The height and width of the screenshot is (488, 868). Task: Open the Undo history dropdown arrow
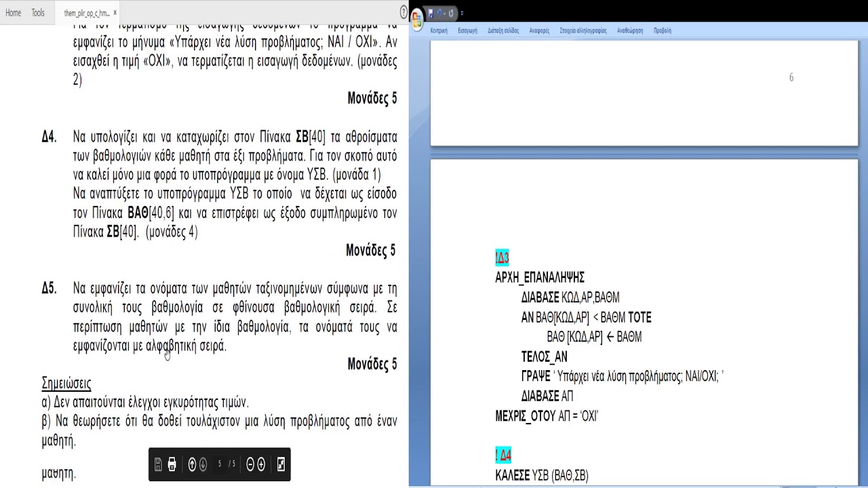pos(445,14)
